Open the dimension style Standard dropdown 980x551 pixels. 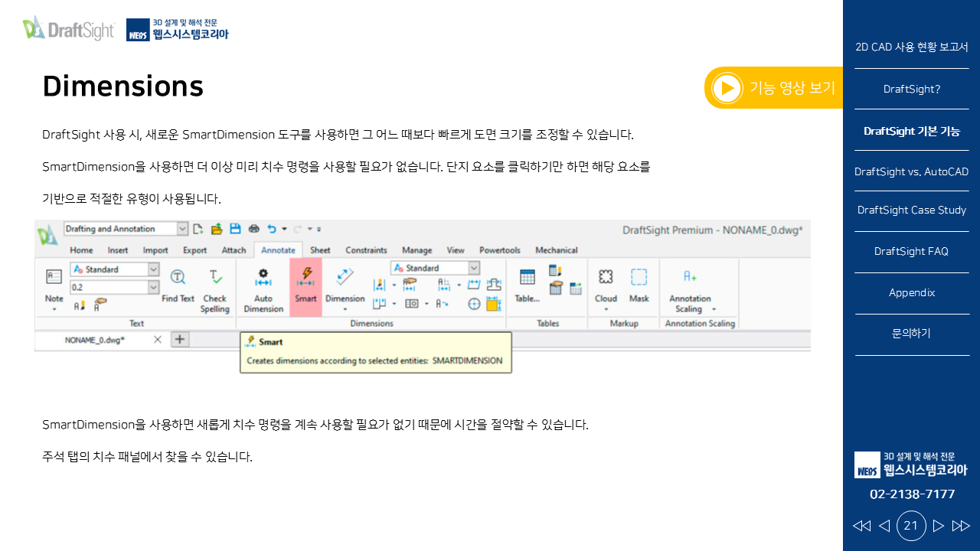click(474, 268)
